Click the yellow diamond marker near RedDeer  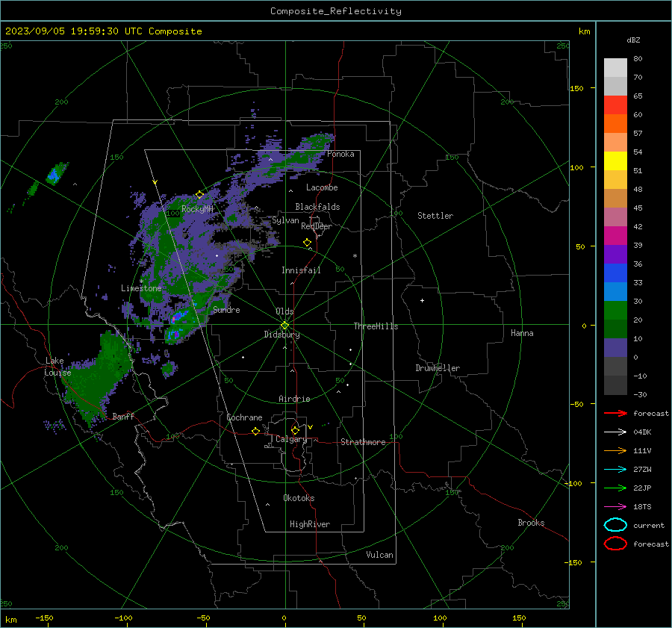point(308,243)
